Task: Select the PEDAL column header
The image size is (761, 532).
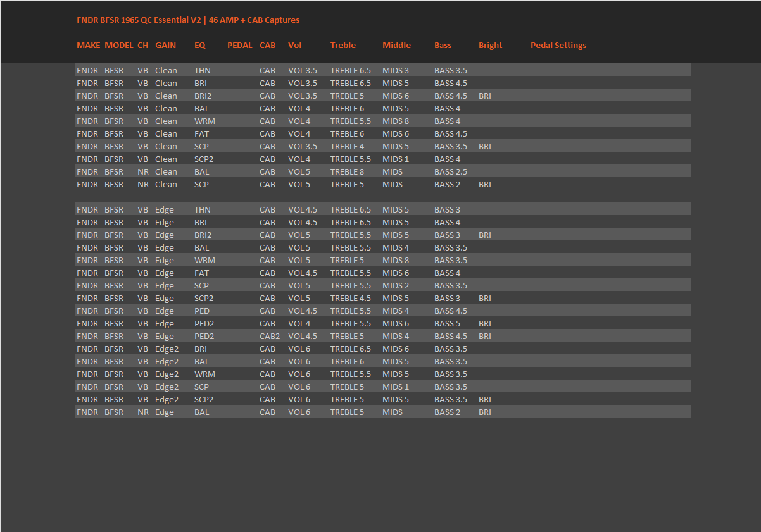Action: [x=239, y=46]
